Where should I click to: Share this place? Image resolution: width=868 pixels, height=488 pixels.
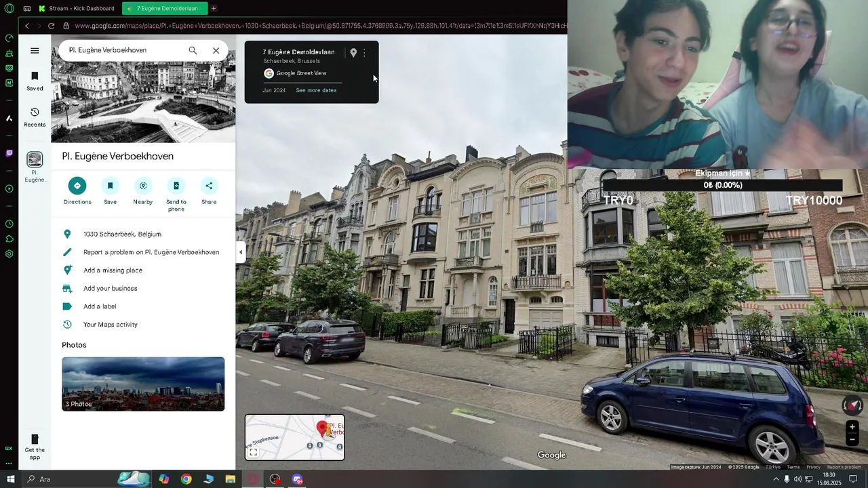click(x=209, y=191)
